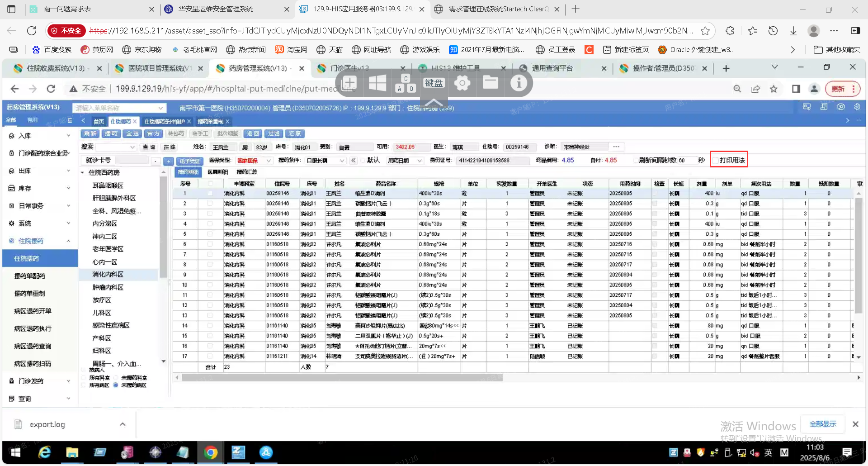Expand the 入库 sidebar menu

pyautogui.click(x=40, y=136)
